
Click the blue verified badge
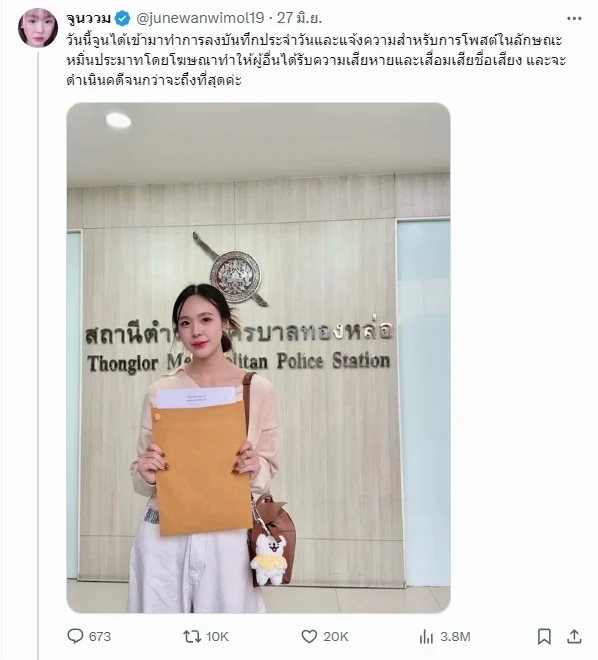click(122, 19)
